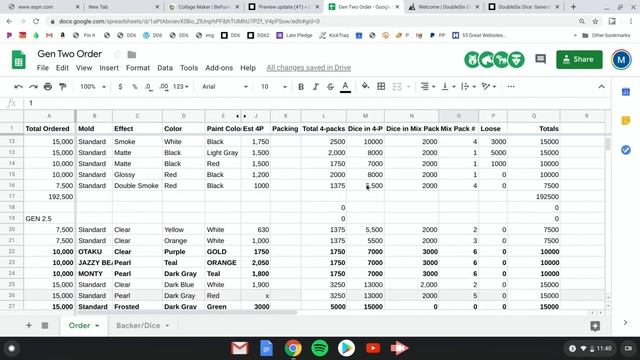Open Gmail from the shelf
Image resolution: width=640 pixels, height=360 pixels.
click(240, 348)
